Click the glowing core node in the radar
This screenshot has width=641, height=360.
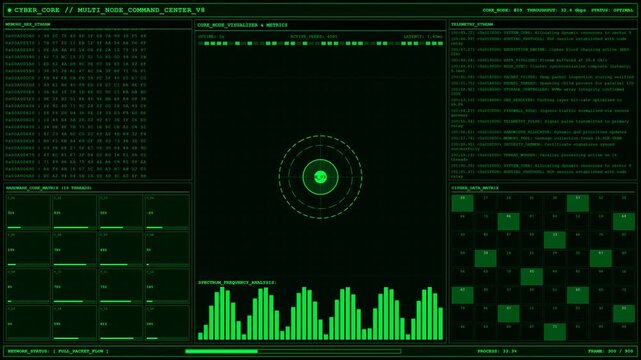pos(320,177)
